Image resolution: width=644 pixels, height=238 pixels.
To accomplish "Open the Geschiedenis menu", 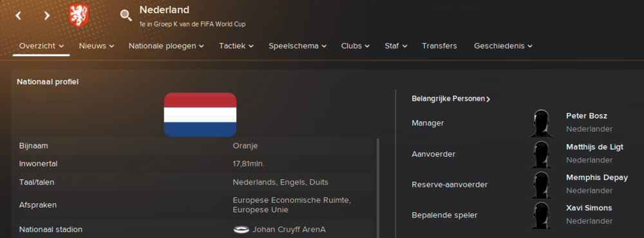I will pos(503,46).
